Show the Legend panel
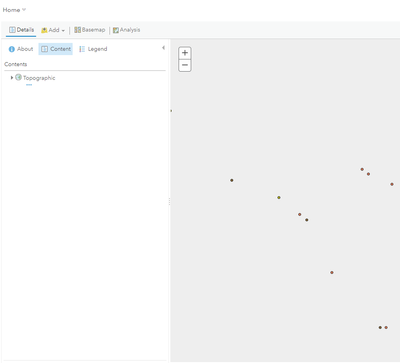Viewport: 400px width, 363px height. (93, 49)
